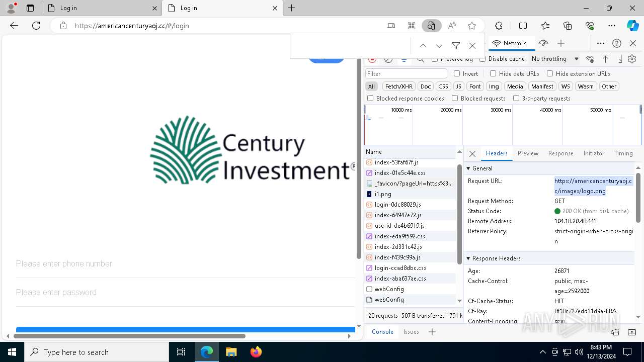
Task: Add more tools to DevTools
Action: point(561,43)
